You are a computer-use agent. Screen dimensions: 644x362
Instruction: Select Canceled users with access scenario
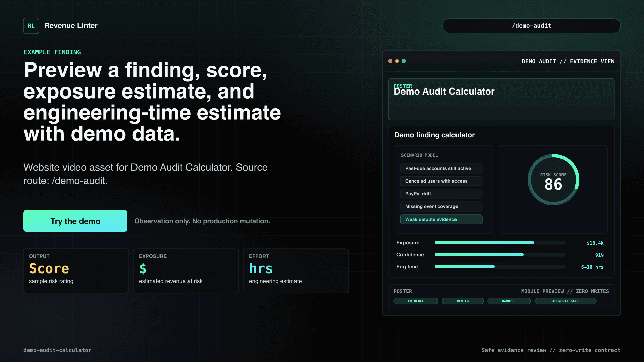tap(441, 181)
